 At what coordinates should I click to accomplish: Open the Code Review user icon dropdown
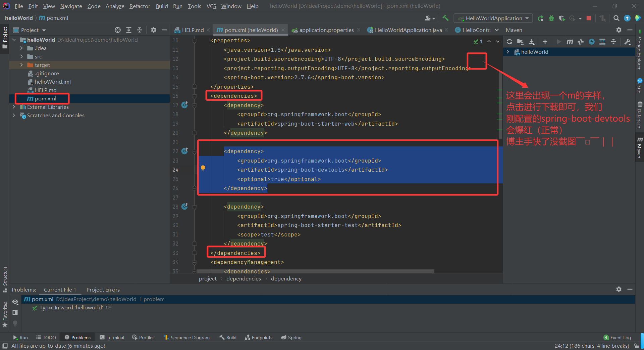[x=430, y=18]
